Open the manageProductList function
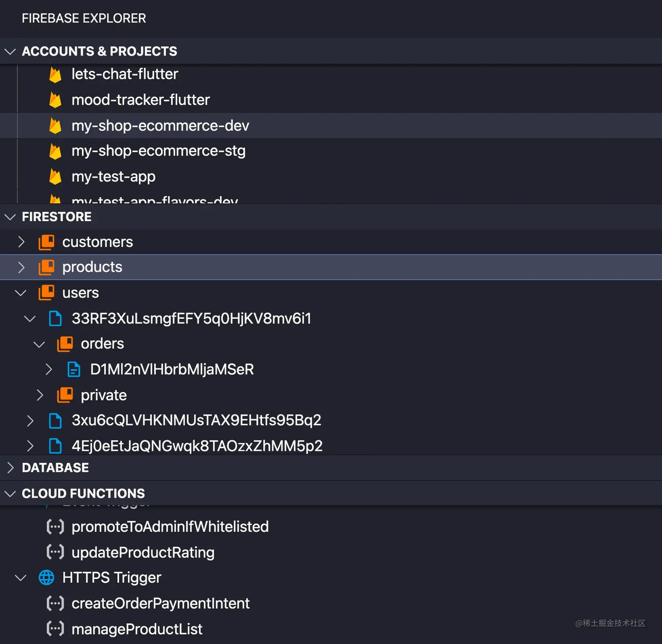662x644 pixels. coord(137,629)
